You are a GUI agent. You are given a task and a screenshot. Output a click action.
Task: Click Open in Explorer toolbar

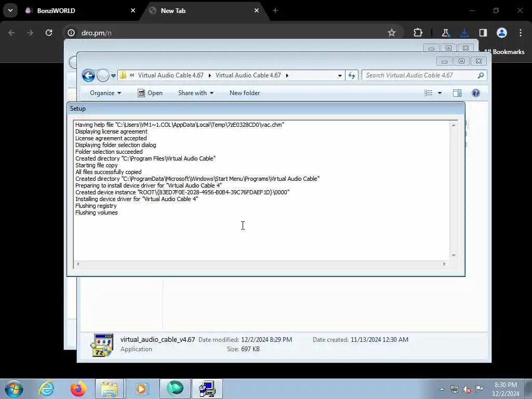(x=150, y=93)
